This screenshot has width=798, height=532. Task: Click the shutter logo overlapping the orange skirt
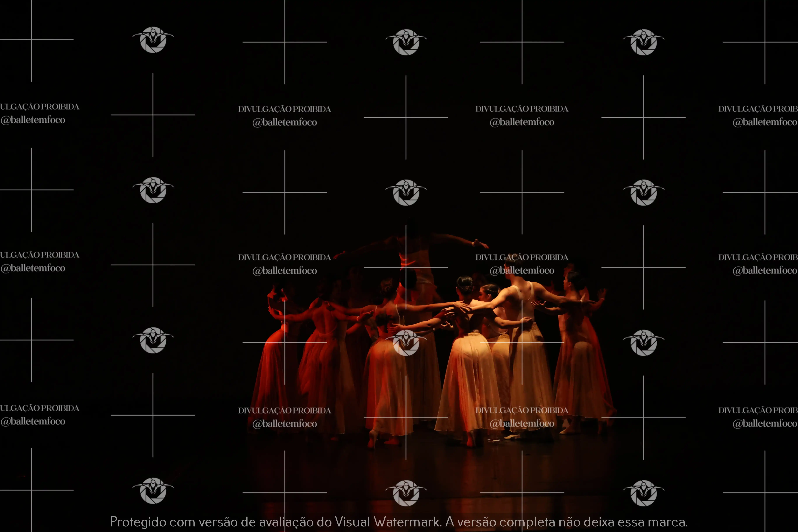click(406, 343)
